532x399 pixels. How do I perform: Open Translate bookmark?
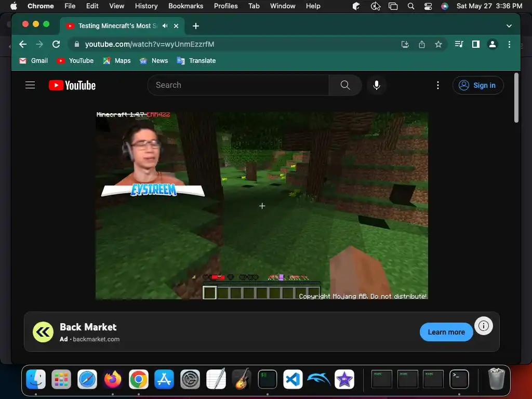[x=196, y=61]
